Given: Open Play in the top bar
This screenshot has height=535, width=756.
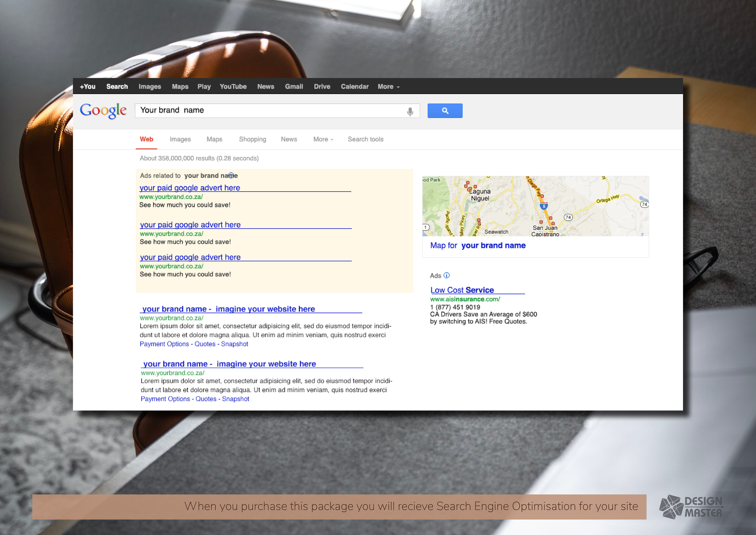Looking at the screenshot, I should (x=204, y=87).
